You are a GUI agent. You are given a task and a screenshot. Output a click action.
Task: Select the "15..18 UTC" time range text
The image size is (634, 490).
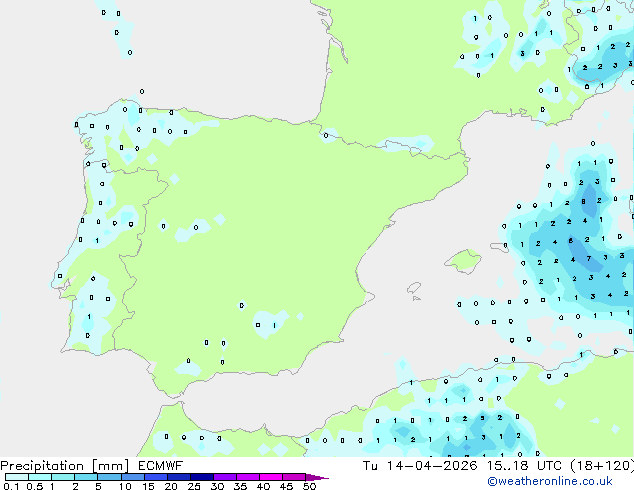524,466
